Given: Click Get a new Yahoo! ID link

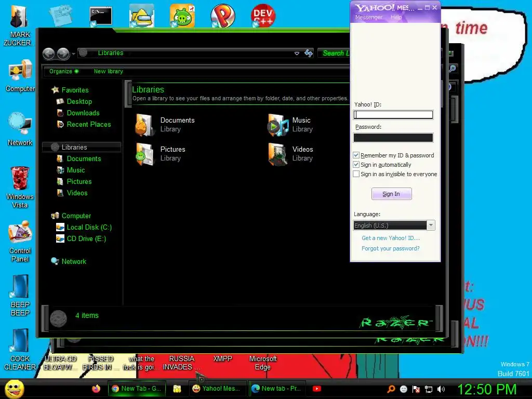Looking at the screenshot, I should (x=391, y=238).
